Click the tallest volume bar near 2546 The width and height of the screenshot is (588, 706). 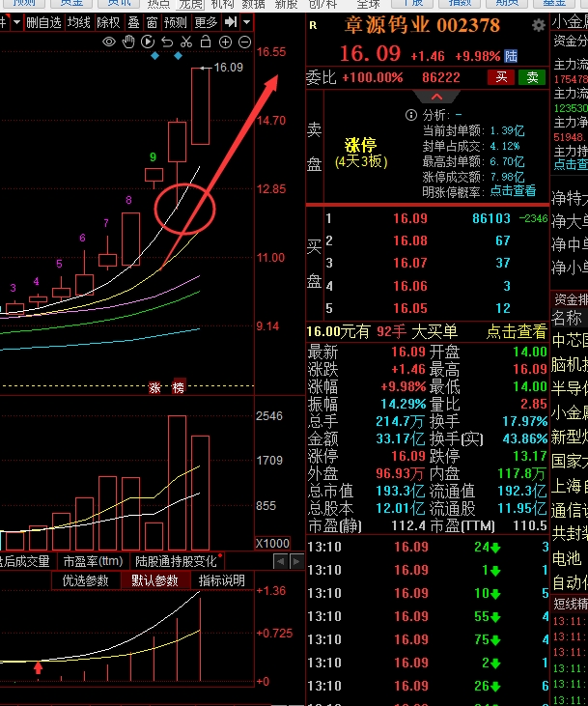tap(177, 483)
